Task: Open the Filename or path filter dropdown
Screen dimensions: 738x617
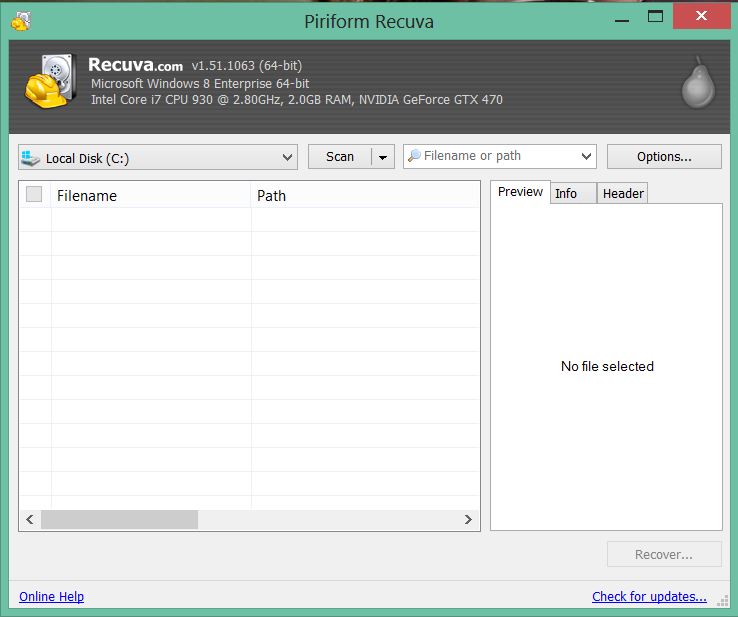Action: click(x=586, y=156)
